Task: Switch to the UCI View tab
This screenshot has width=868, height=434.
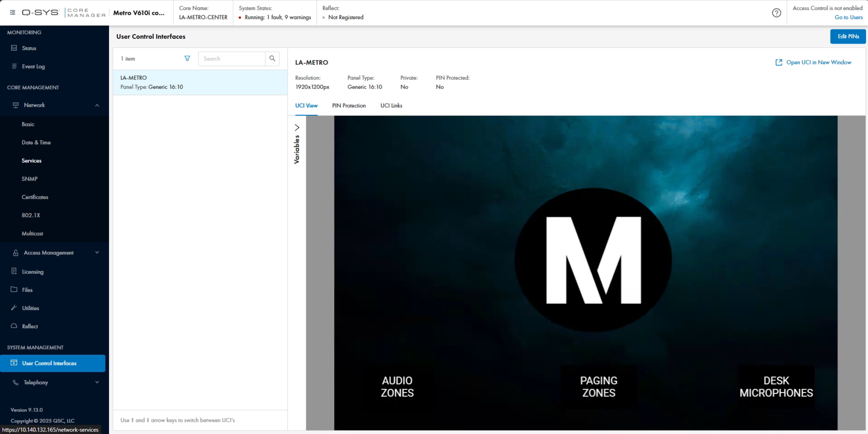Action: (x=306, y=105)
